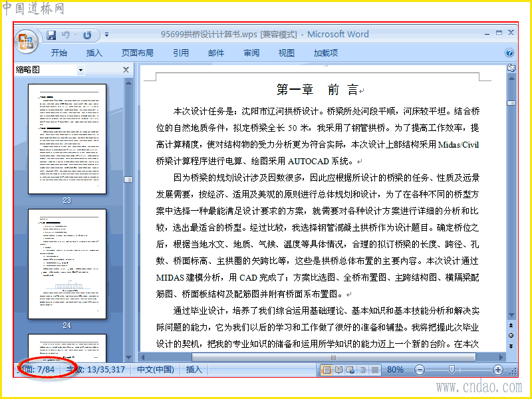Undo the last action in the quick access toolbar

pyautogui.click(x=66, y=35)
